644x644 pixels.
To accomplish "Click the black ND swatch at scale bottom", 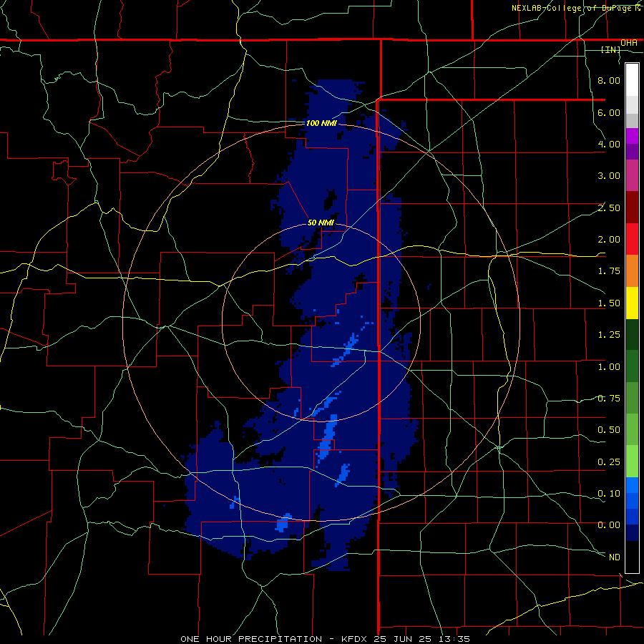I will pos(632,557).
